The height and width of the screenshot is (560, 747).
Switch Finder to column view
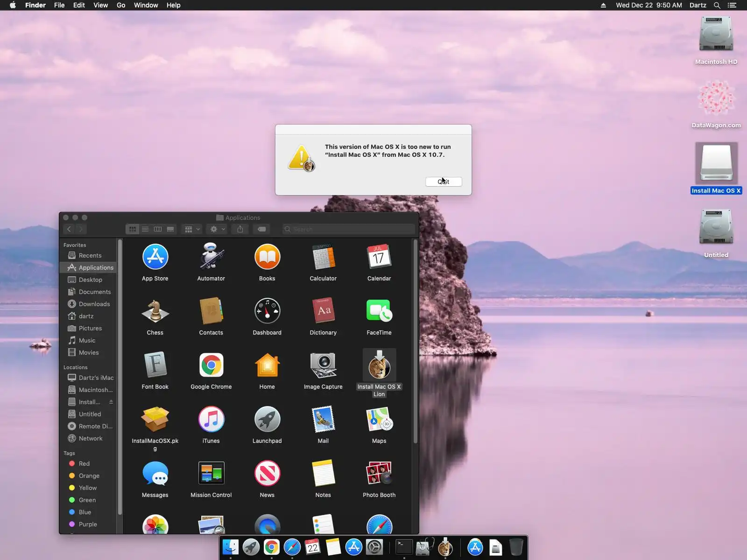(158, 229)
